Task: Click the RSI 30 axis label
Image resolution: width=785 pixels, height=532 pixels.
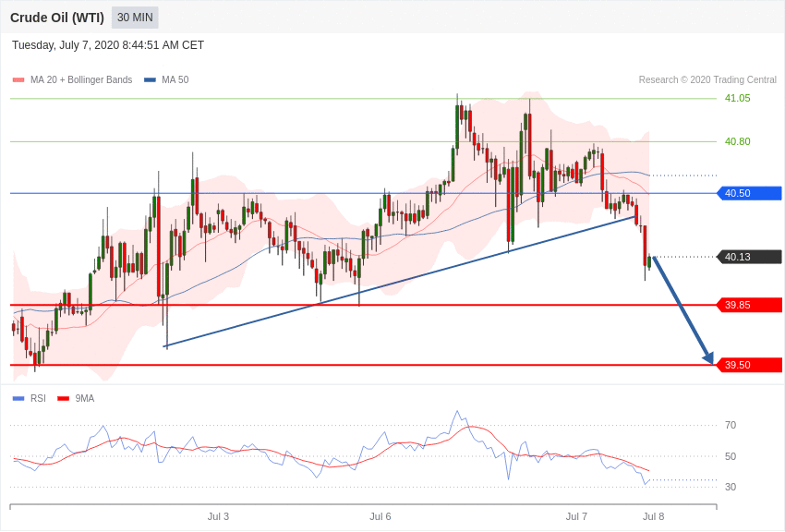Action: point(731,487)
